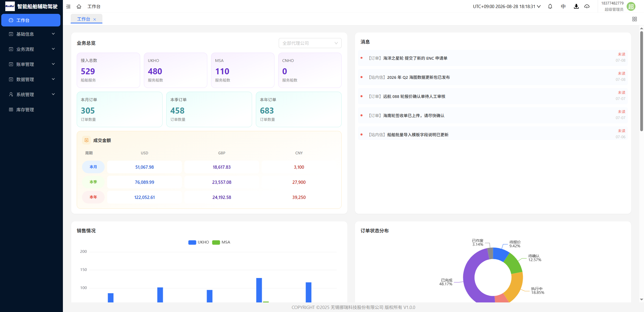644x312 pixels.
Task: Select 工作台 in the sidebar
Action: pyautogui.click(x=31, y=20)
